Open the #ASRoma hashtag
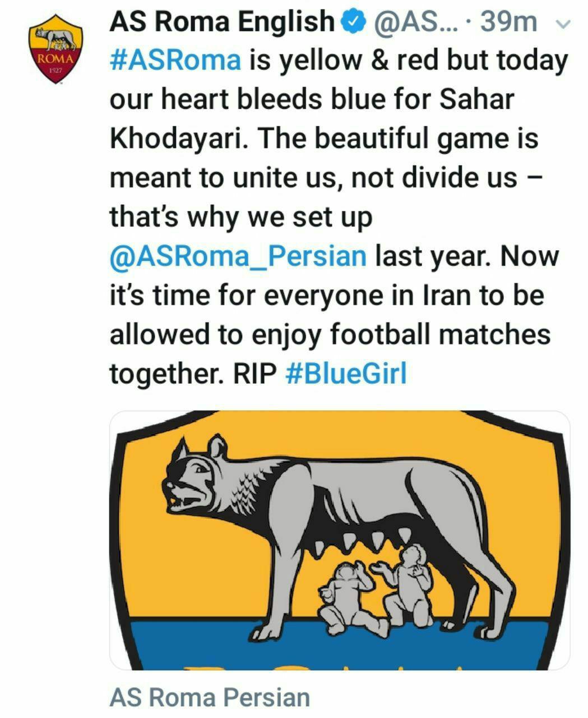This screenshot has width=588, height=718. pyautogui.click(x=175, y=61)
